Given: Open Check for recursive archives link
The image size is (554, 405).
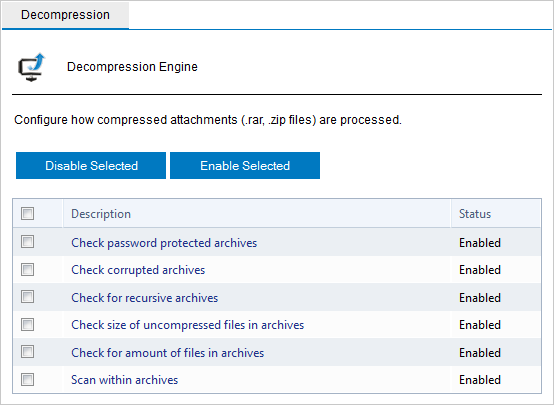Looking at the screenshot, I should [145, 298].
